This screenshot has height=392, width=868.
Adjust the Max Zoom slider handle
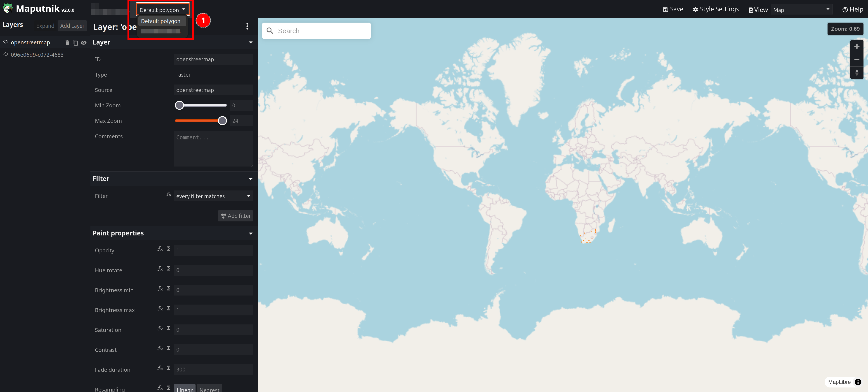coord(222,121)
